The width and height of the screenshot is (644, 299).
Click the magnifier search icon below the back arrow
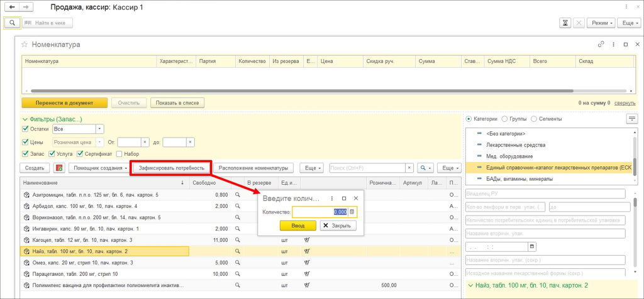(x=11, y=23)
